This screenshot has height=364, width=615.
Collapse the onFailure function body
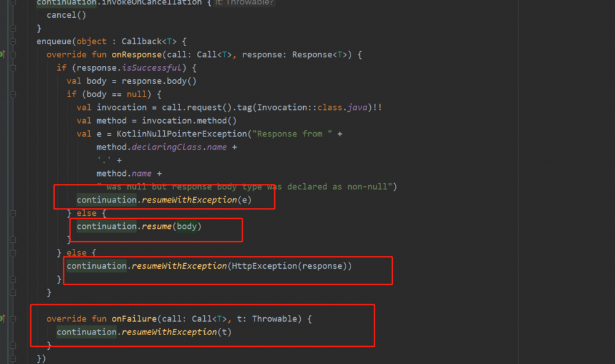pyautogui.click(x=14, y=318)
